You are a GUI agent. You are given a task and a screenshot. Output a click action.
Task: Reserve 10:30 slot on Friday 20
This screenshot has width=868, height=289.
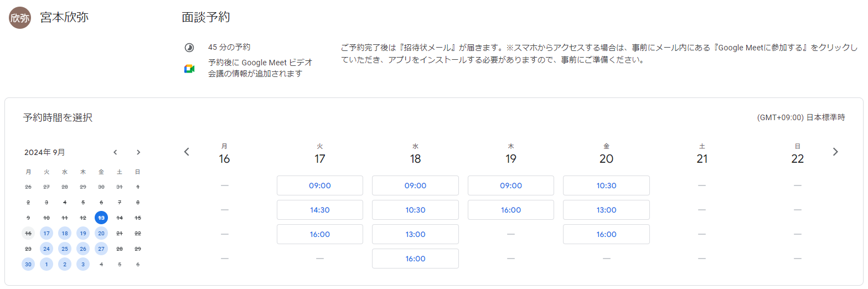point(606,185)
